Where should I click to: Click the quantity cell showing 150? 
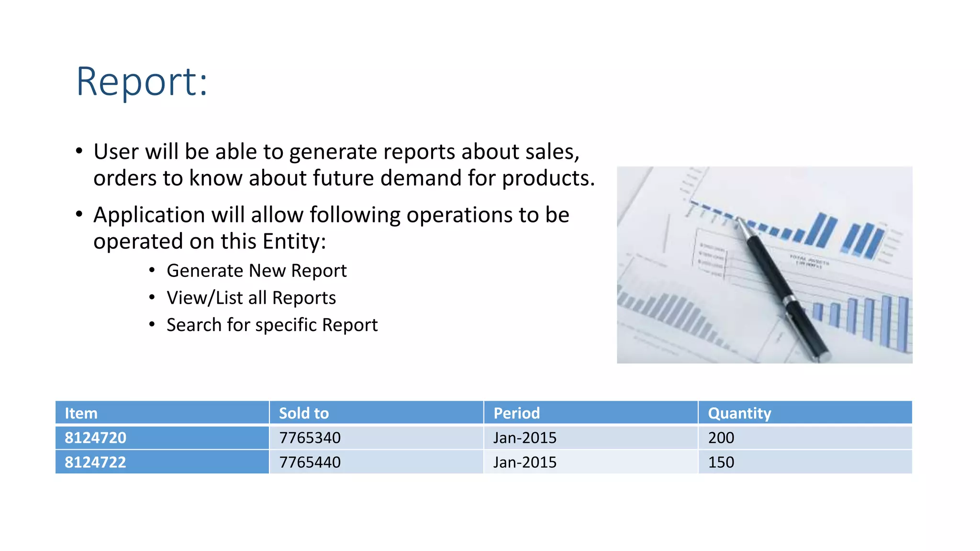pyautogui.click(x=721, y=462)
